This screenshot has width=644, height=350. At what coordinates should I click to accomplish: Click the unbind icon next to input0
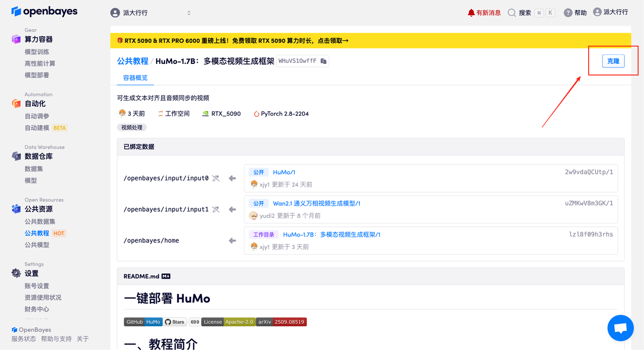click(x=215, y=178)
